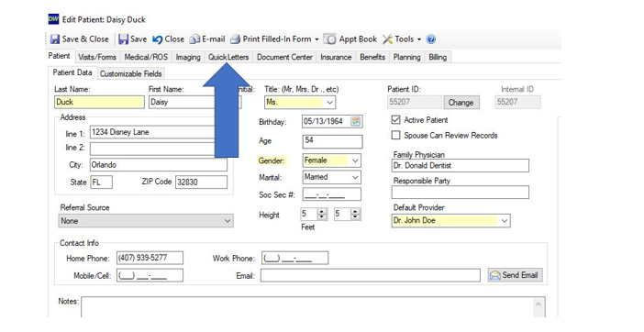The width and height of the screenshot is (644, 332).
Task: Open the Marital status dropdown
Action: [x=355, y=177]
